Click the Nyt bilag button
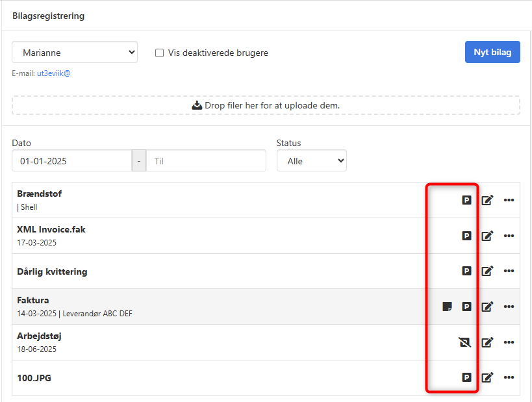Screen dimensions: 532x402 [492, 53]
